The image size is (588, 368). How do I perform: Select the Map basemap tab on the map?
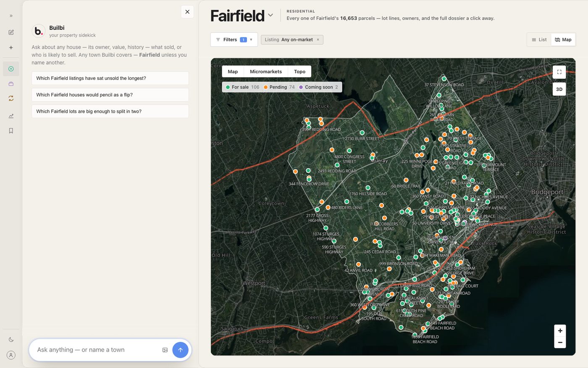coord(233,71)
